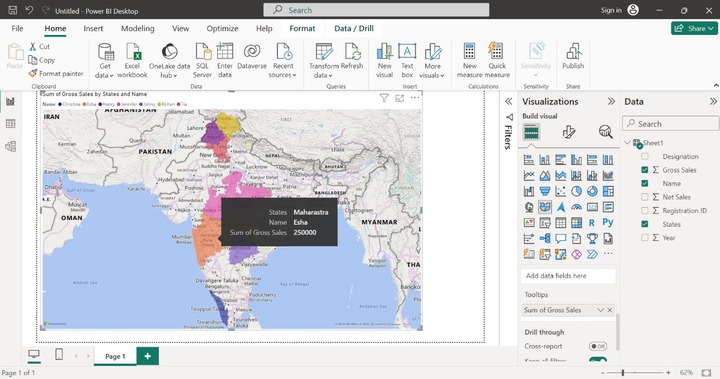
Task: Add a new report page
Action: pos(147,356)
